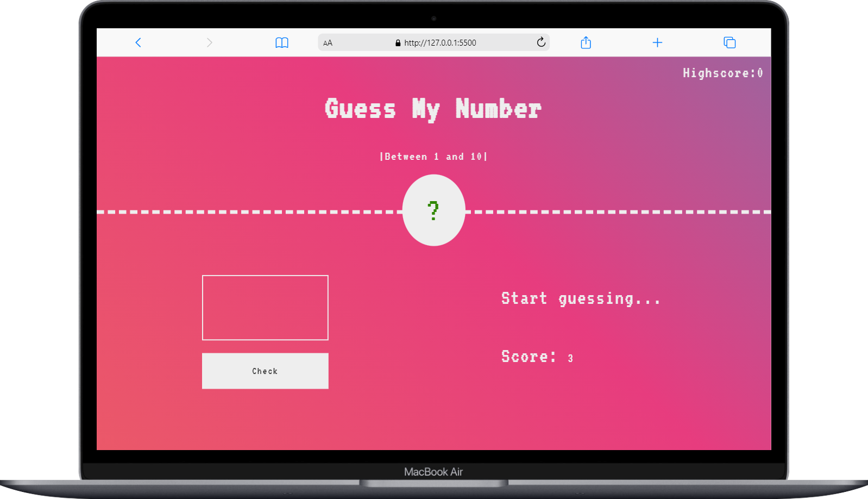Click the score value 3
The width and height of the screenshot is (868, 499).
click(x=570, y=358)
